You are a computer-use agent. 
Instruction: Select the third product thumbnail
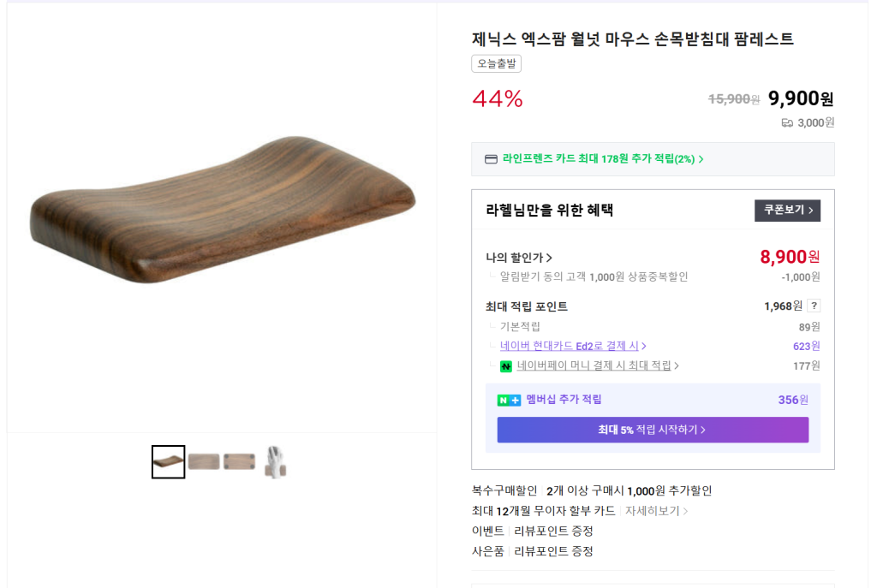(x=239, y=462)
